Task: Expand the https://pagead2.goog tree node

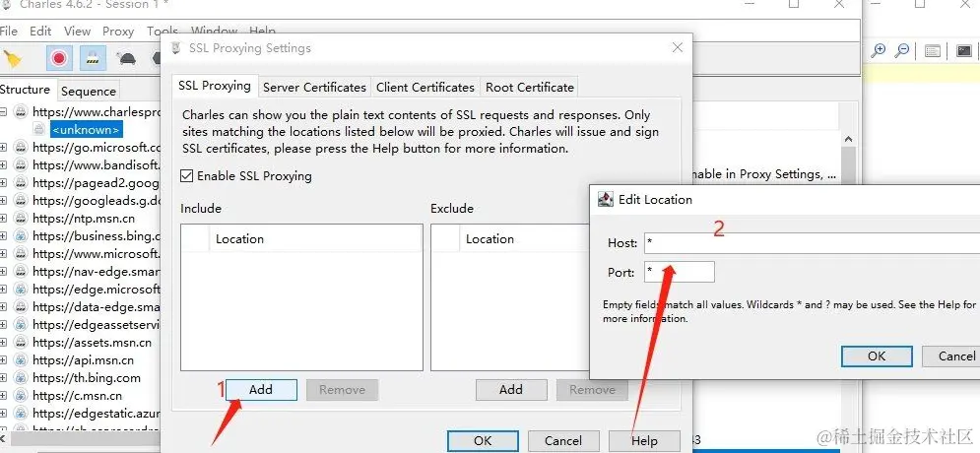Action: 4,183
